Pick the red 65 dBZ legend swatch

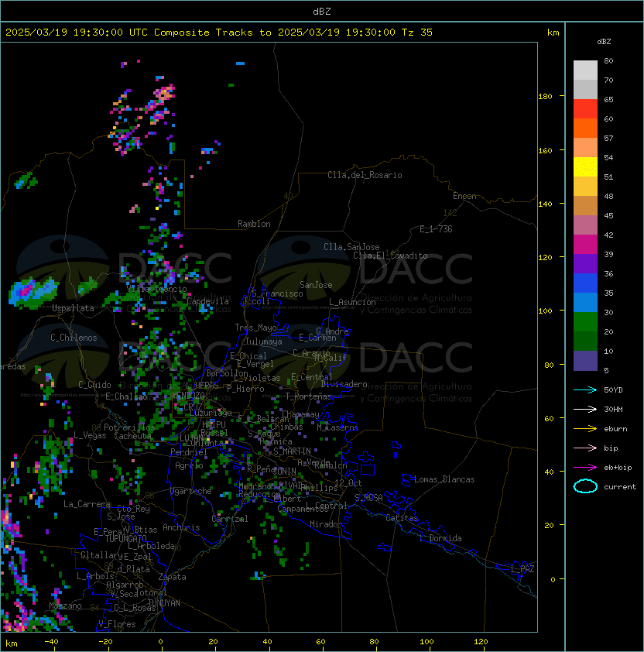pos(585,109)
